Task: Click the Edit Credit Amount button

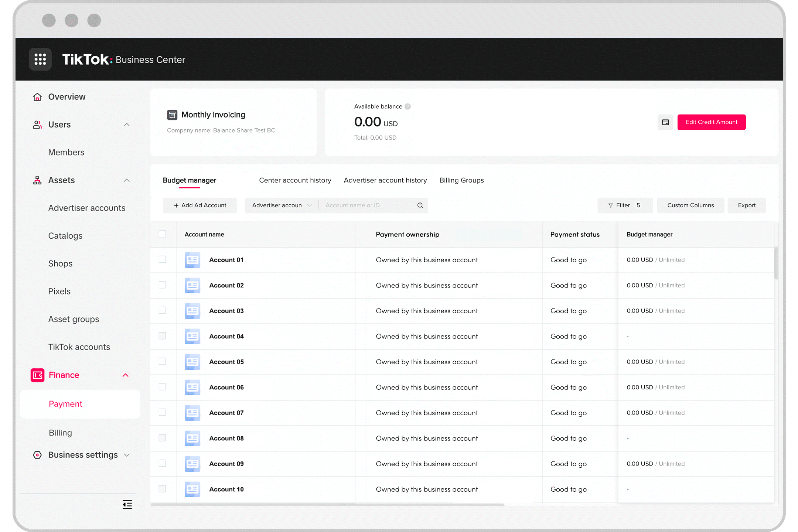Action: pos(711,122)
